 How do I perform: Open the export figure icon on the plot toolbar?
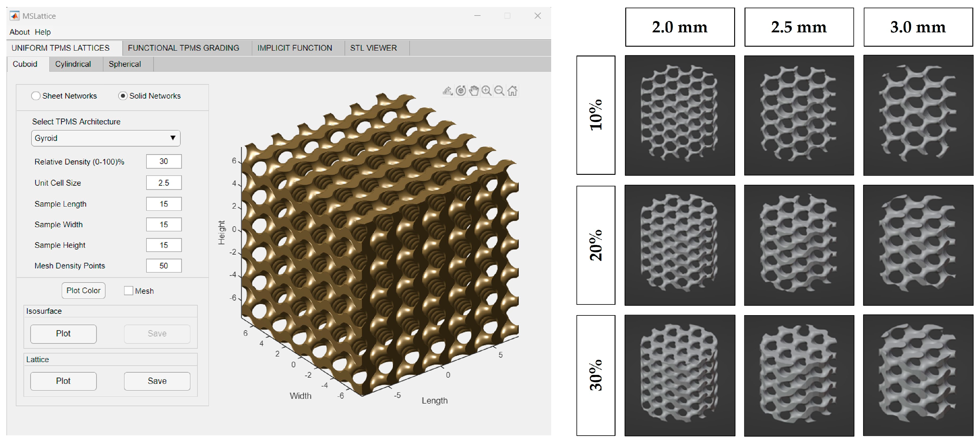[447, 91]
